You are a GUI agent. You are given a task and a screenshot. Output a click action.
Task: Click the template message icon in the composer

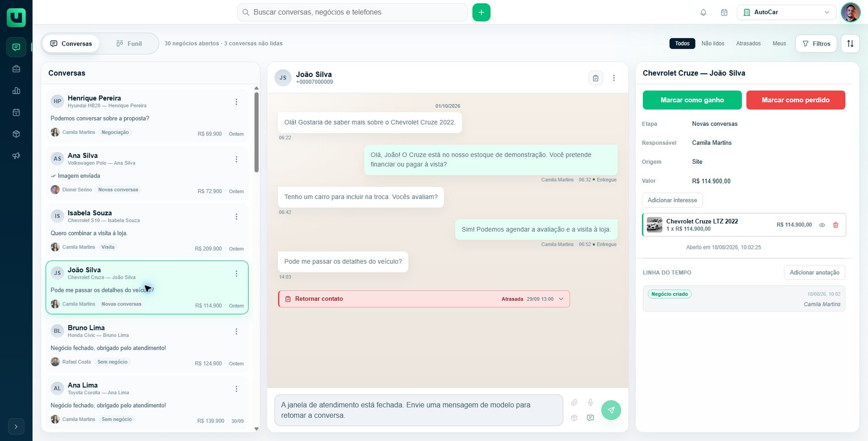coord(590,418)
